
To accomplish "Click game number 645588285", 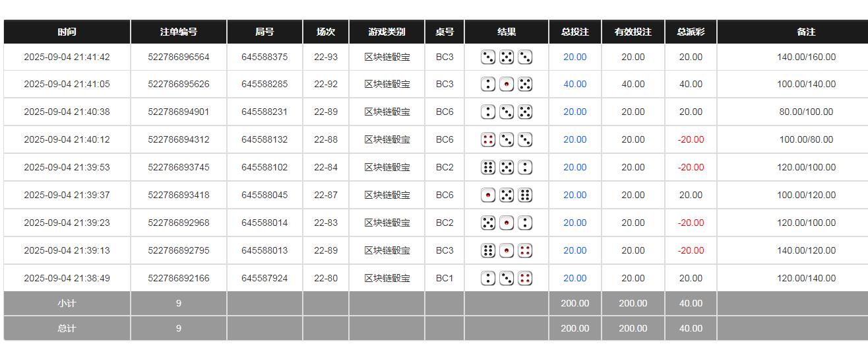I will 264,85.
